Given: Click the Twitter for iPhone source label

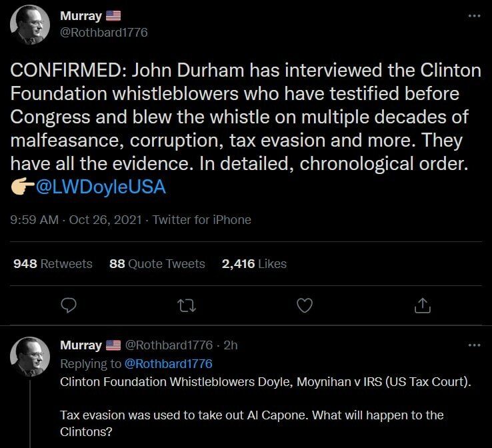Looking at the screenshot, I should point(202,220).
